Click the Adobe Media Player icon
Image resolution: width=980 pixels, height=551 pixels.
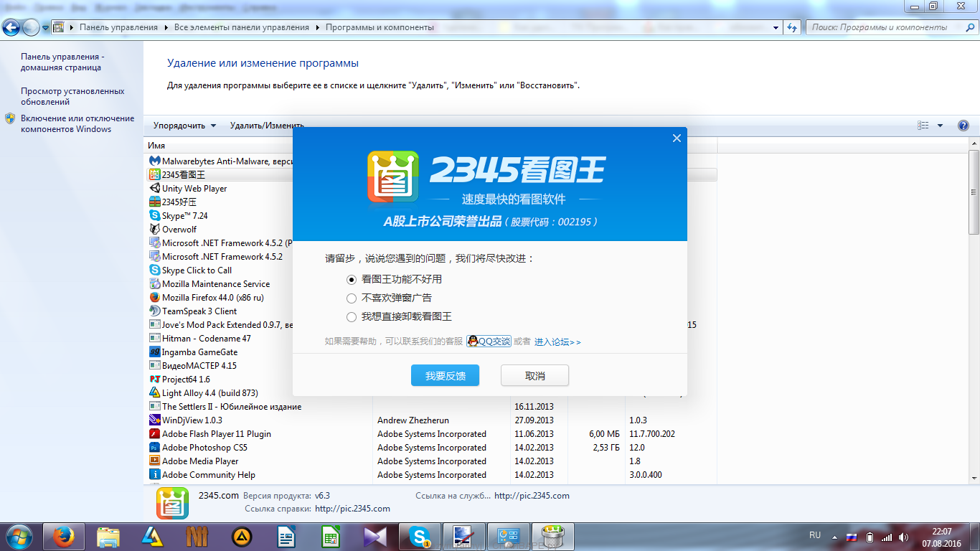tap(154, 461)
